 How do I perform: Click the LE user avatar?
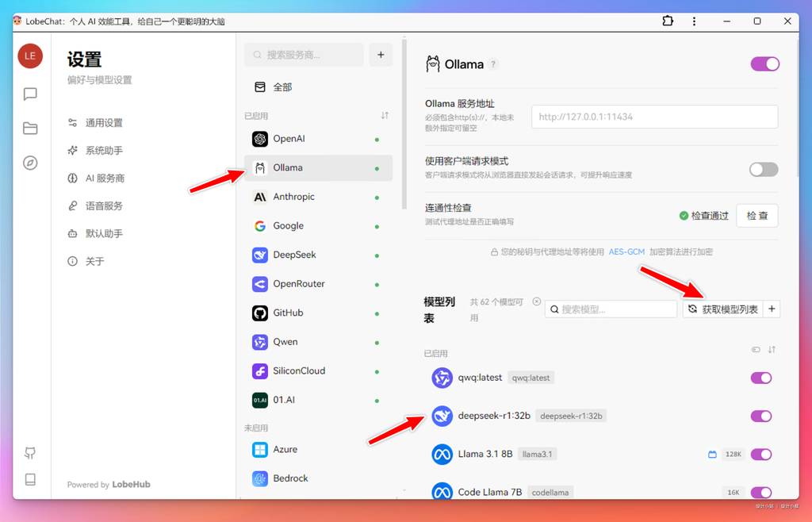pos(30,56)
